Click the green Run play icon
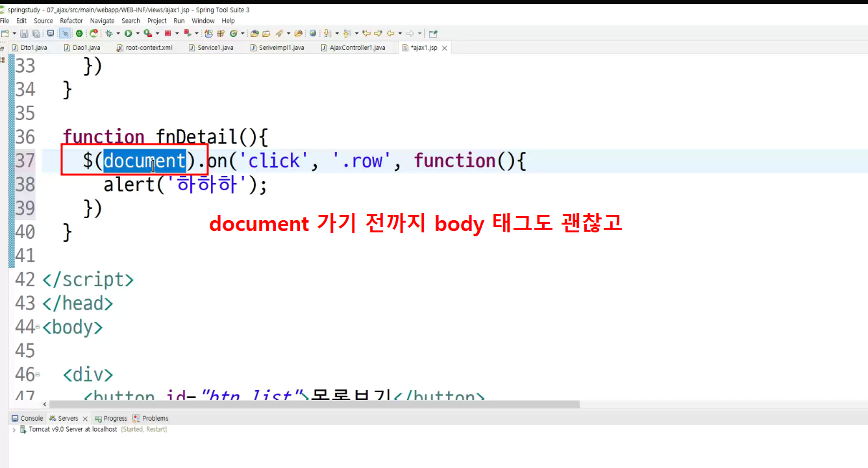Screen dimensions: 868x468 tap(128, 33)
